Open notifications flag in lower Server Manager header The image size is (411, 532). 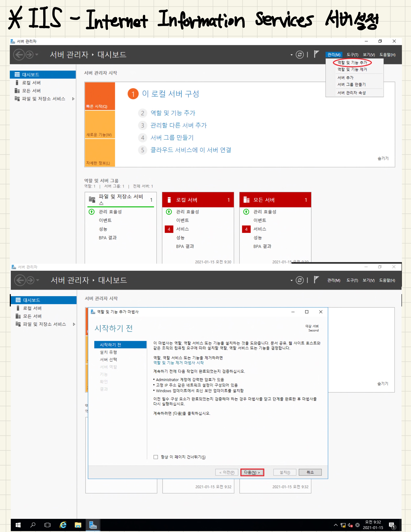click(316, 280)
